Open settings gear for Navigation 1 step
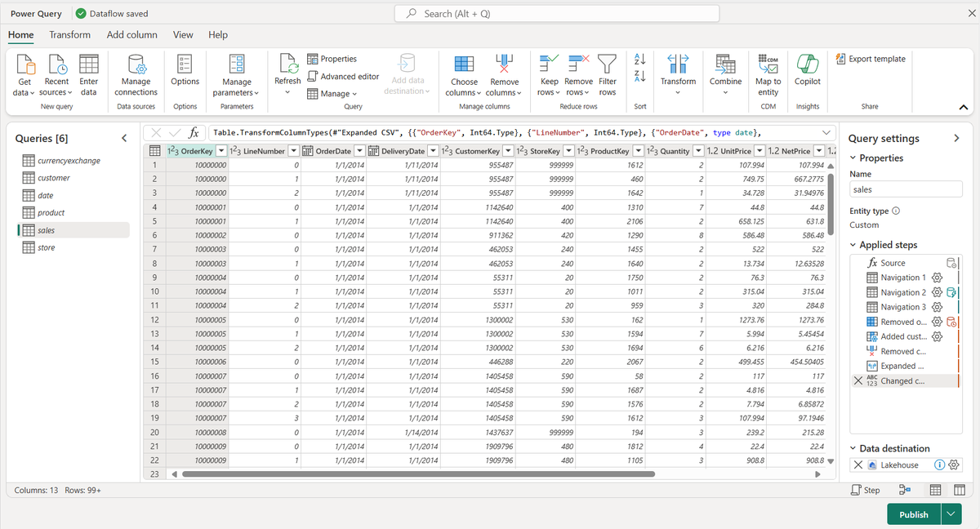Screen dimensions: 980x529 click(x=937, y=278)
